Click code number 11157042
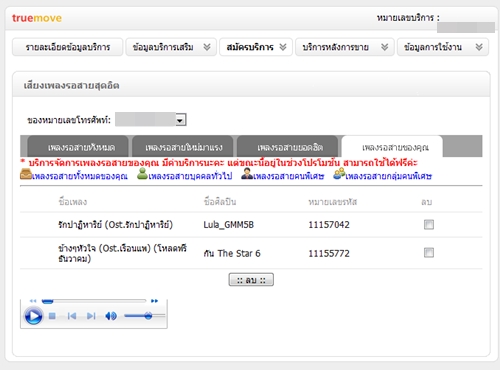The height and width of the screenshot is (370, 500). click(329, 225)
